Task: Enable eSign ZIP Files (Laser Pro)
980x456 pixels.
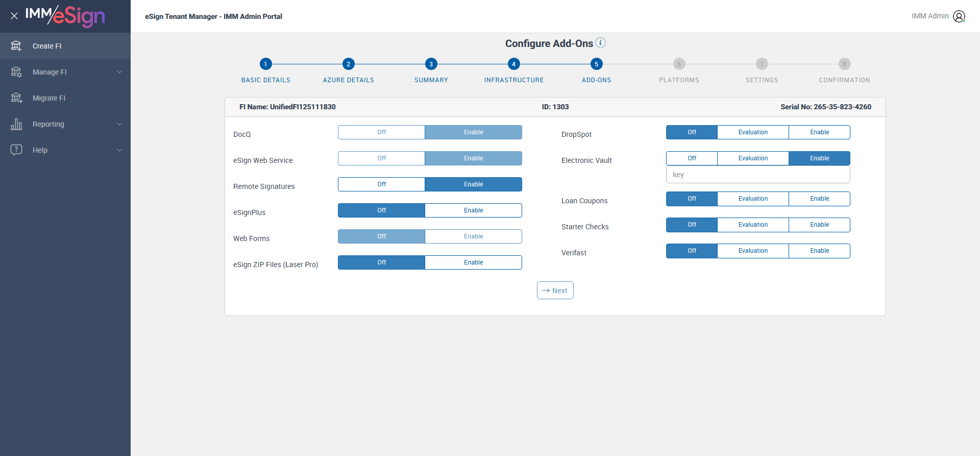Action: pos(473,262)
